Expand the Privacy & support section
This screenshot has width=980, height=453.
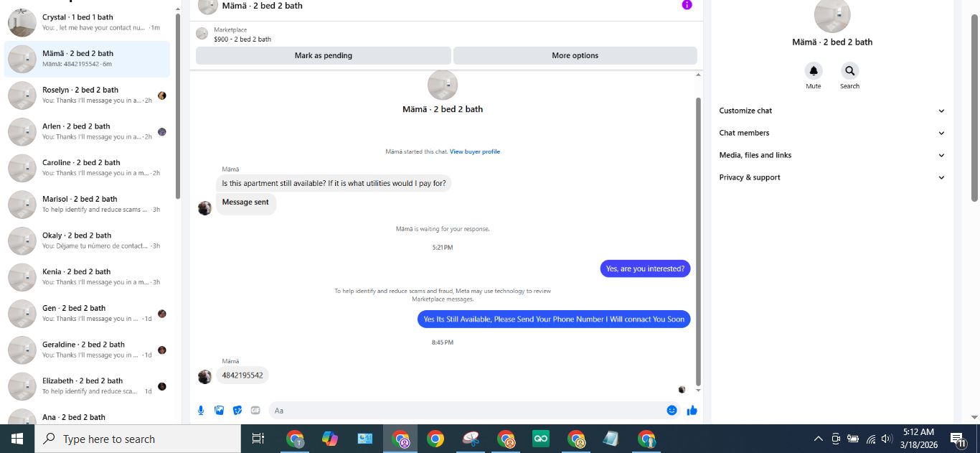(832, 177)
